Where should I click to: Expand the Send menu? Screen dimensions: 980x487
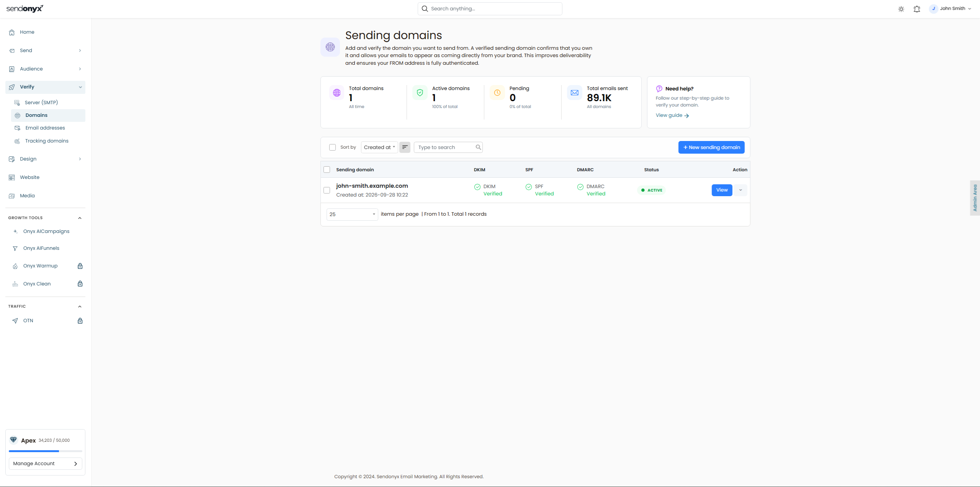(45, 51)
